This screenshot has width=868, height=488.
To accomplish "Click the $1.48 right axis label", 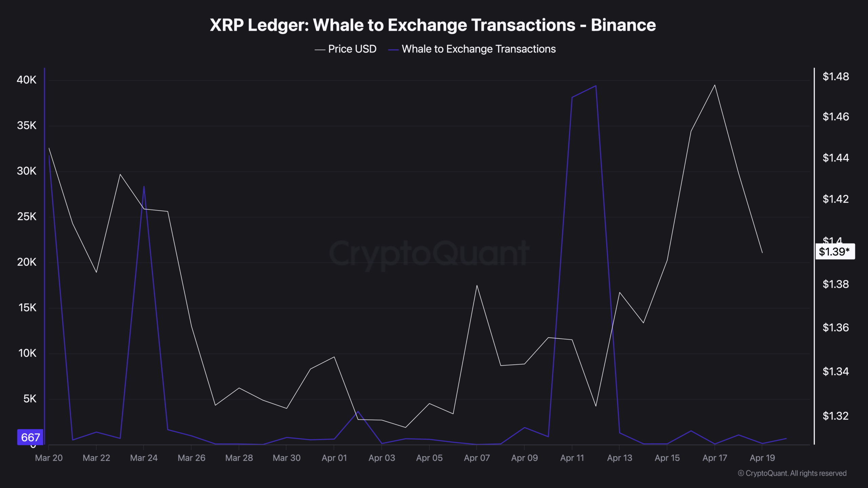I will point(836,77).
